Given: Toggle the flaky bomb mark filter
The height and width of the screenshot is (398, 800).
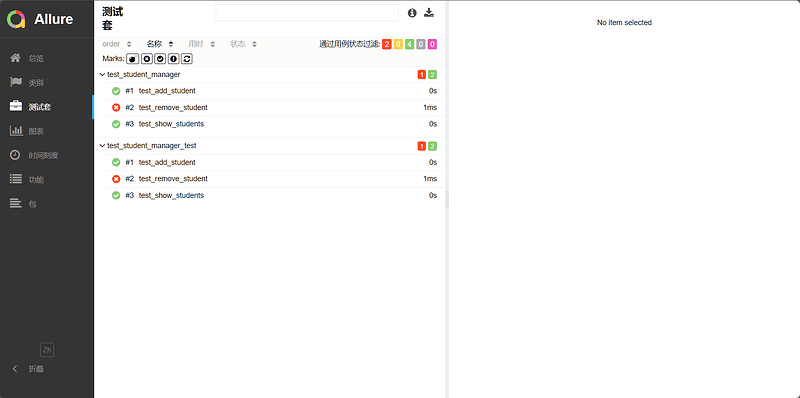Looking at the screenshot, I should pos(133,59).
